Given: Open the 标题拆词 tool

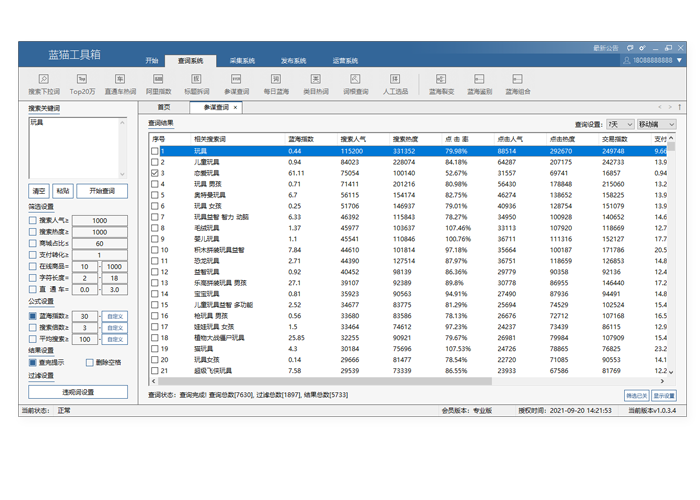Looking at the screenshot, I should tap(196, 84).
